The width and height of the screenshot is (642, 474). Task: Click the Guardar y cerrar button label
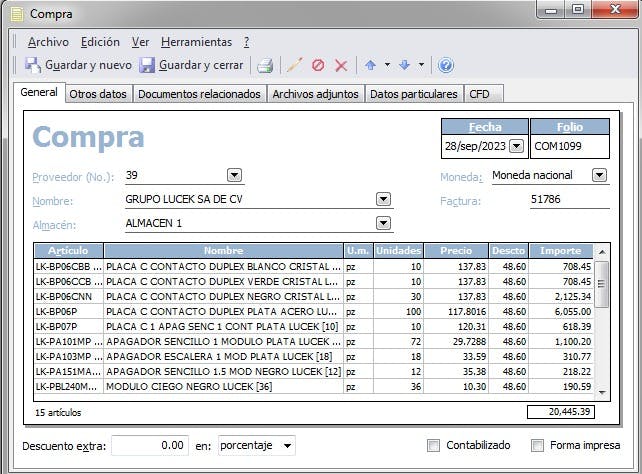(201, 65)
